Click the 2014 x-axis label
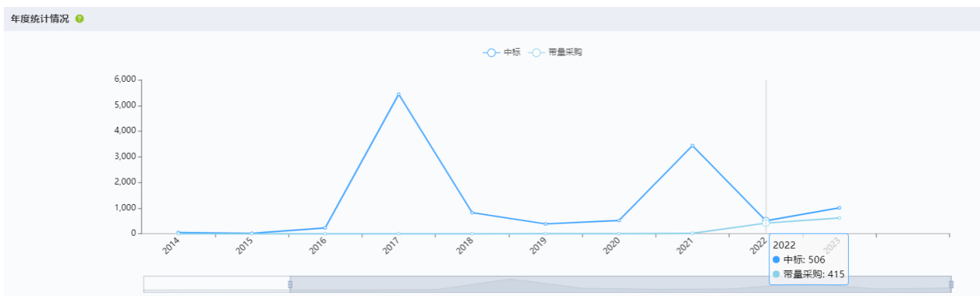This screenshot has height=296, width=980. tap(171, 247)
